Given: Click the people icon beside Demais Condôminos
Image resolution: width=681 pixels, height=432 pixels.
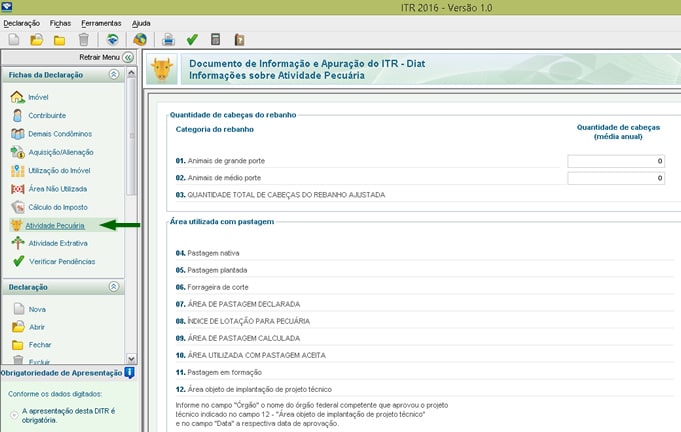Looking at the screenshot, I should pyautogui.click(x=17, y=134).
